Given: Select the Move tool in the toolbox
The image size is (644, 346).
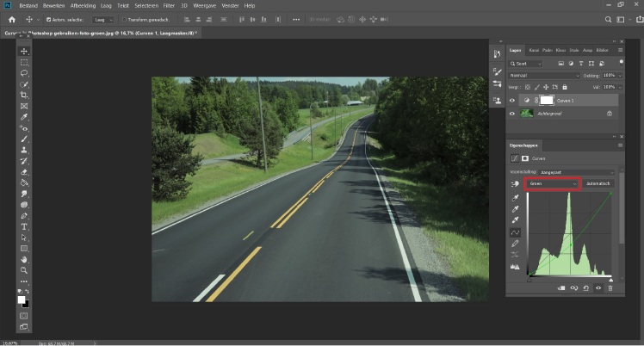Looking at the screenshot, I should pyautogui.click(x=24, y=52).
